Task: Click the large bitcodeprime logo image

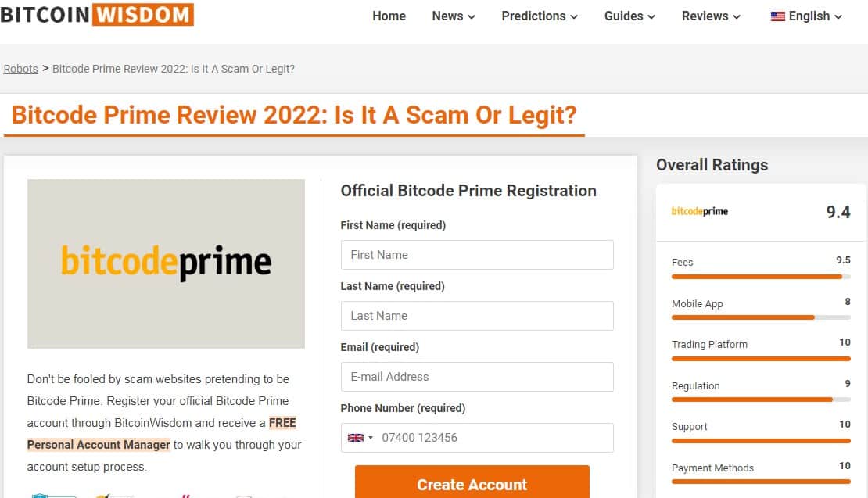Action: click(x=166, y=263)
